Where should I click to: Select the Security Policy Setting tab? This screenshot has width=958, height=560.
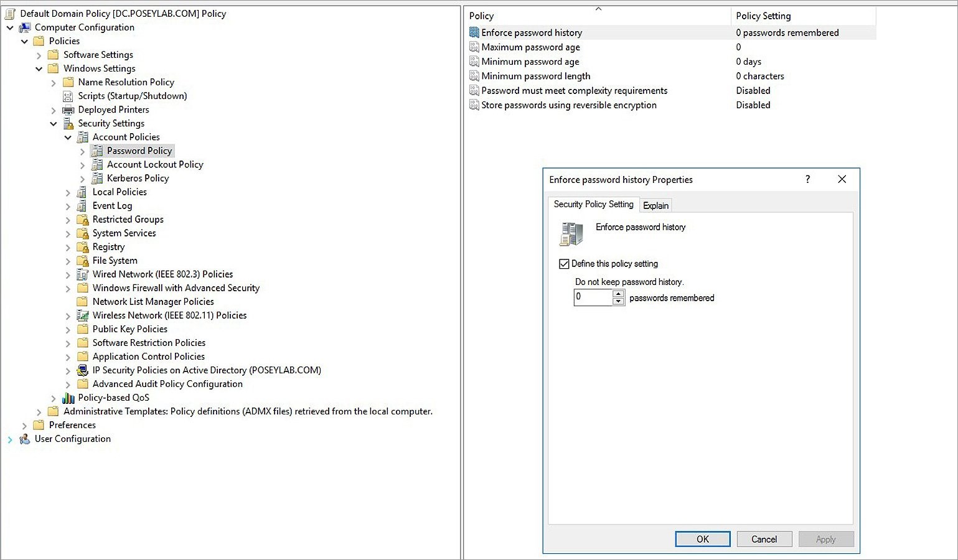pyautogui.click(x=593, y=205)
